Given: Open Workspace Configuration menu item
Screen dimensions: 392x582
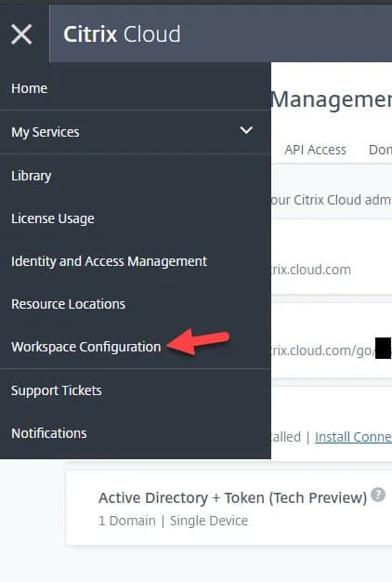Looking at the screenshot, I should pyautogui.click(x=86, y=347).
